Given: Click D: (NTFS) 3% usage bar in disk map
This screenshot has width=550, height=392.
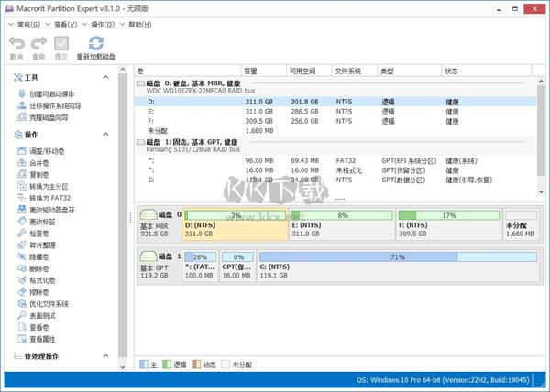Looking at the screenshot, I should click(x=235, y=215).
